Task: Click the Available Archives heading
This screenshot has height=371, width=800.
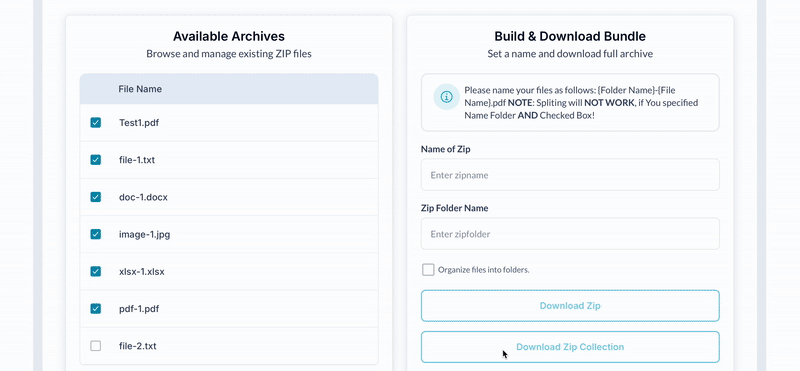Action: pyautogui.click(x=229, y=36)
